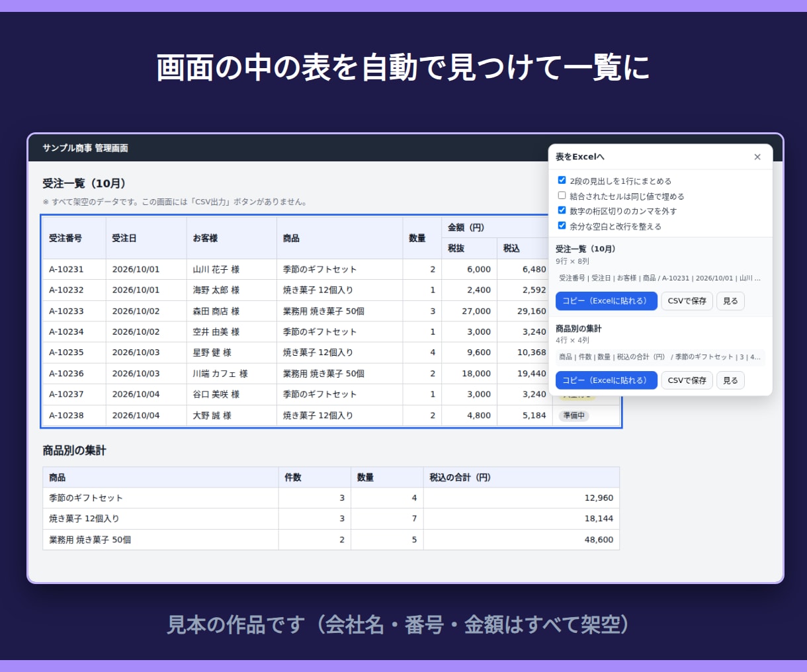Click the 数量 header in orders table
The height and width of the screenshot is (672, 807).
point(422,238)
